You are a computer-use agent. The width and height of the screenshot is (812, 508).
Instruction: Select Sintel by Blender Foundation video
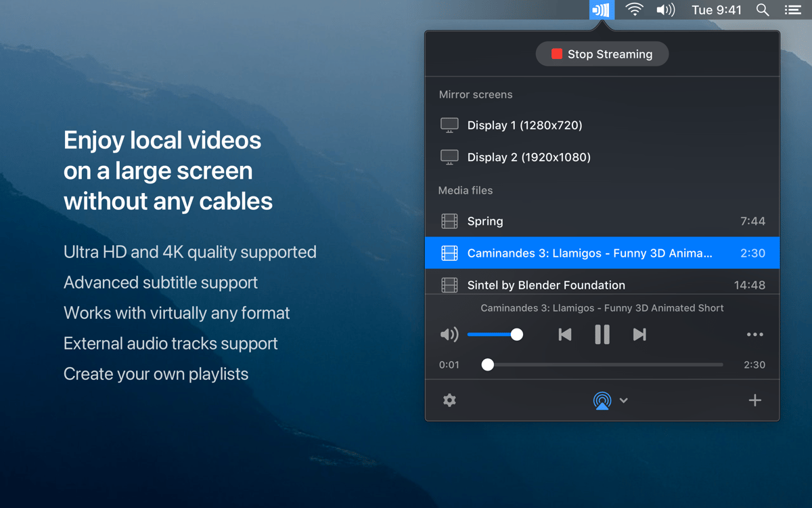546,284
